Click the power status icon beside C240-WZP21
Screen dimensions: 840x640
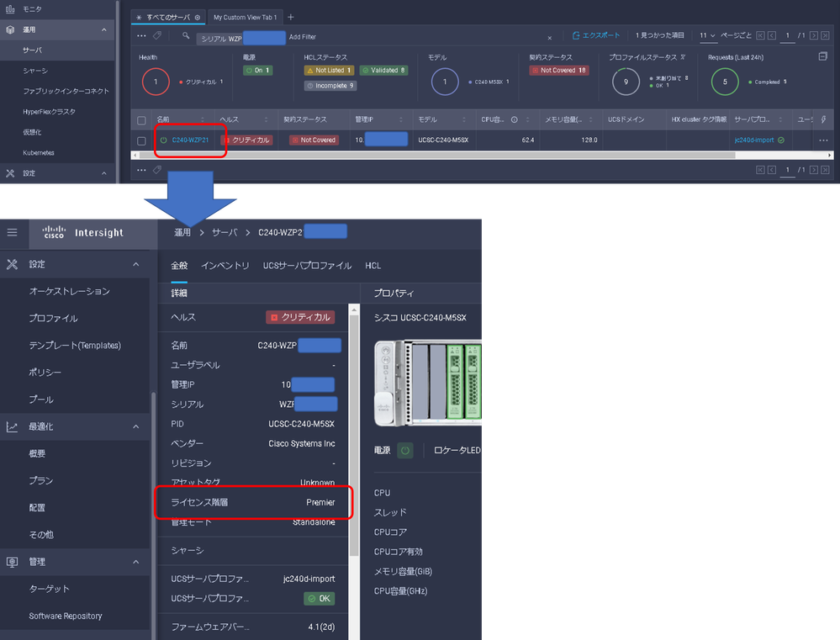click(164, 140)
